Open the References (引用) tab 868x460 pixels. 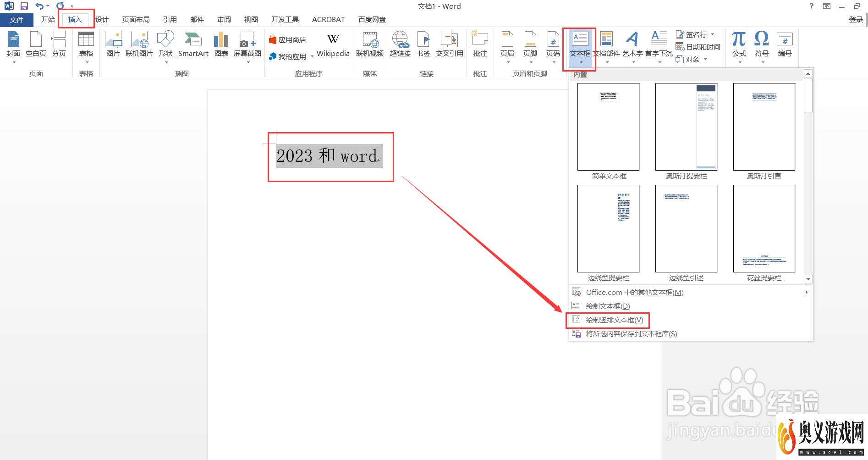(x=170, y=19)
